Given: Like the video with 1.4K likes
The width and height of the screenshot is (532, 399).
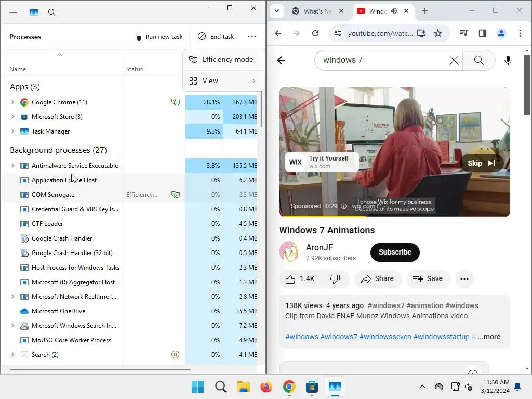Looking at the screenshot, I should pos(301,279).
